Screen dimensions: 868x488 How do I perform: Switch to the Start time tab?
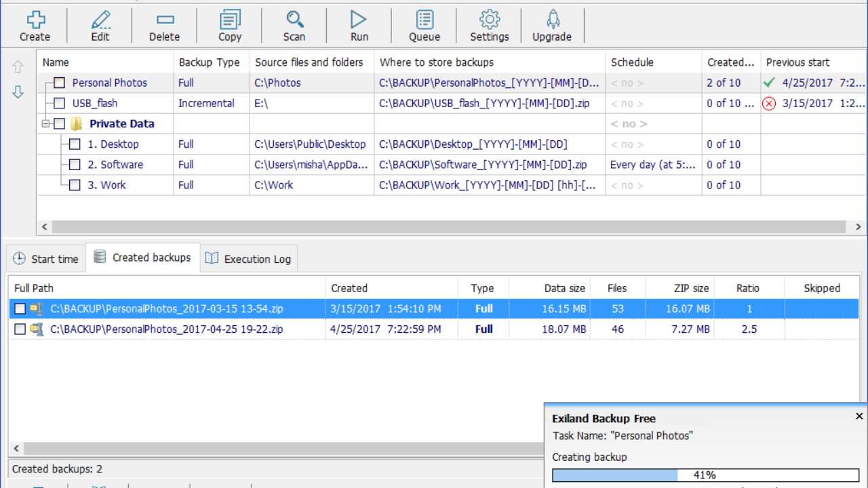pyautogui.click(x=46, y=259)
